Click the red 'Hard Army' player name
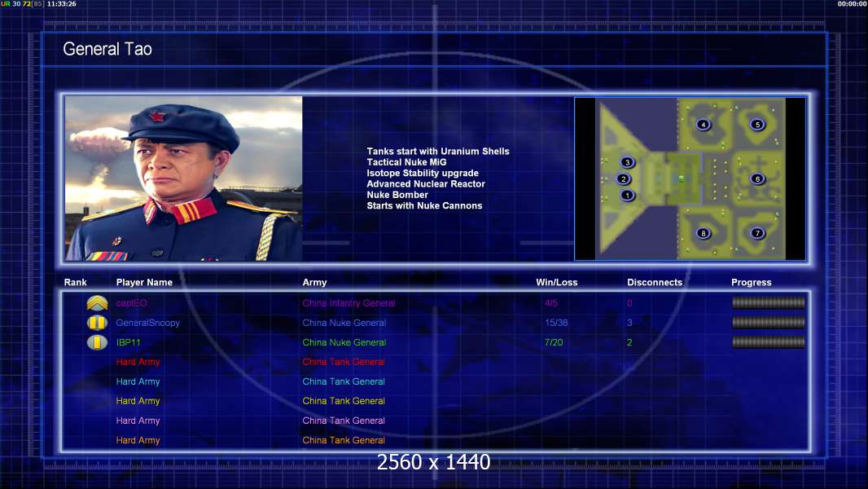The width and height of the screenshot is (868, 489). pyautogui.click(x=138, y=362)
